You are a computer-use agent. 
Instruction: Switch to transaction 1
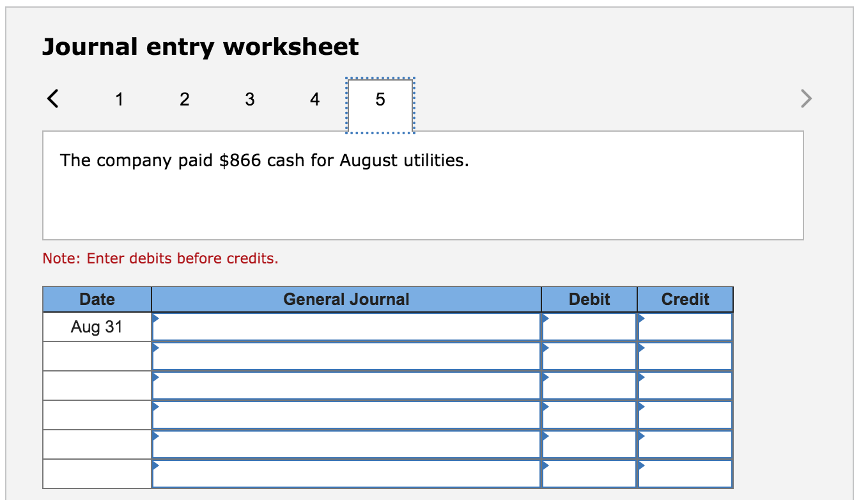pos(120,99)
